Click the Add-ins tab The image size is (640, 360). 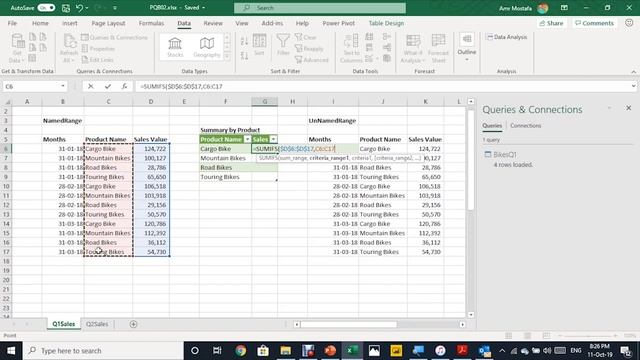click(272, 23)
